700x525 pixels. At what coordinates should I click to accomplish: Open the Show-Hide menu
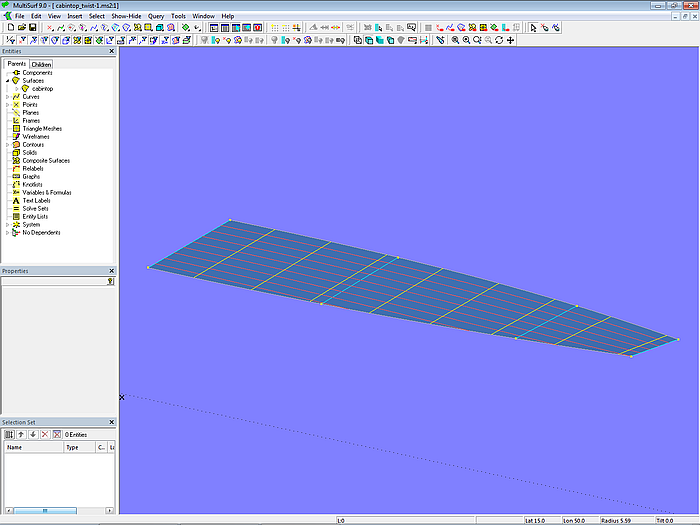(x=126, y=16)
